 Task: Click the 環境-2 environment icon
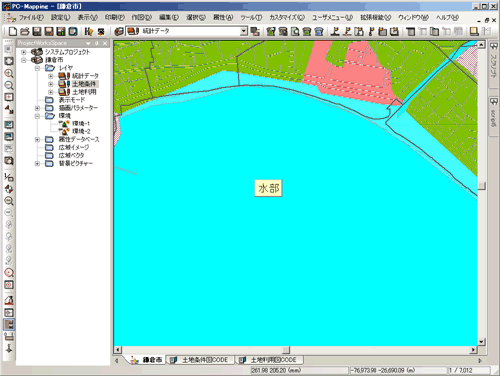click(x=64, y=131)
